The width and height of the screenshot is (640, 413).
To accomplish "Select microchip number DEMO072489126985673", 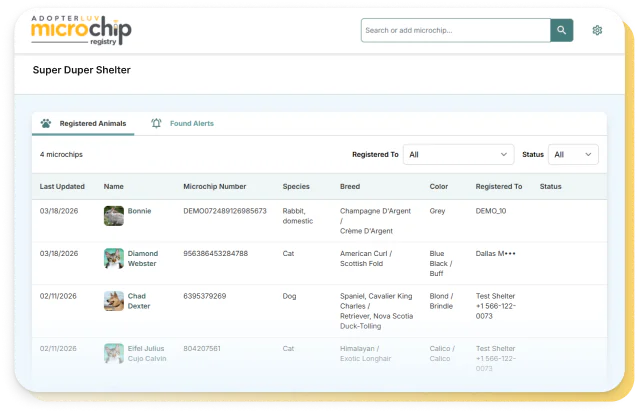I will (225, 211).
